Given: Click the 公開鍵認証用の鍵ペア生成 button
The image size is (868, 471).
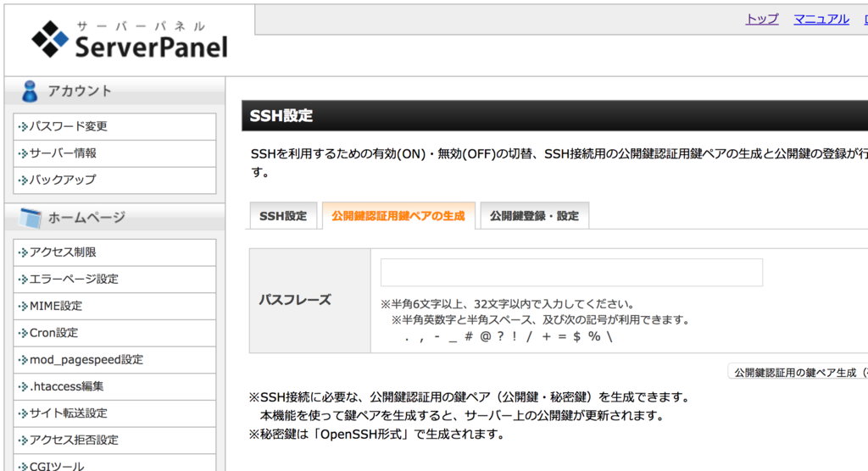Looking at the screenshot, I should coord(798,373).
